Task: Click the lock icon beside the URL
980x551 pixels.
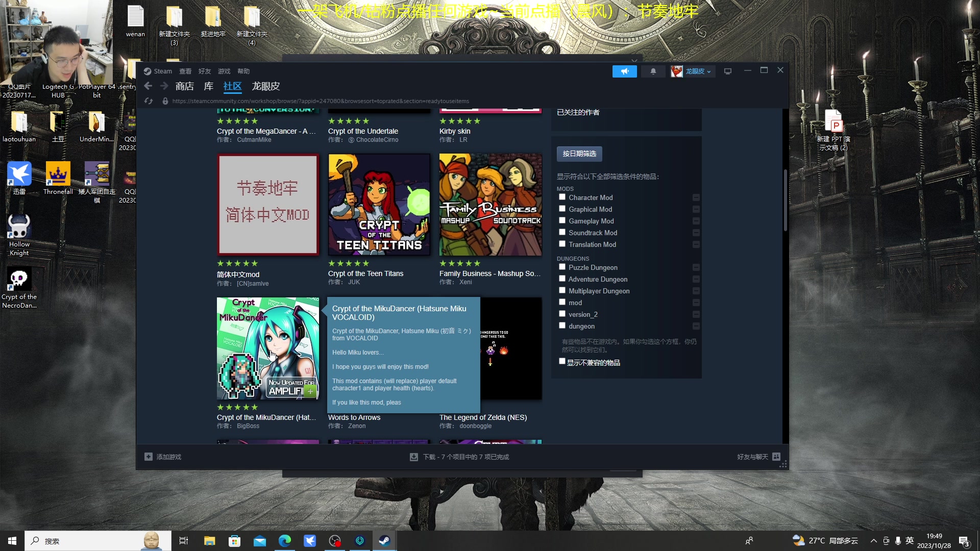Action: (165, 101)
